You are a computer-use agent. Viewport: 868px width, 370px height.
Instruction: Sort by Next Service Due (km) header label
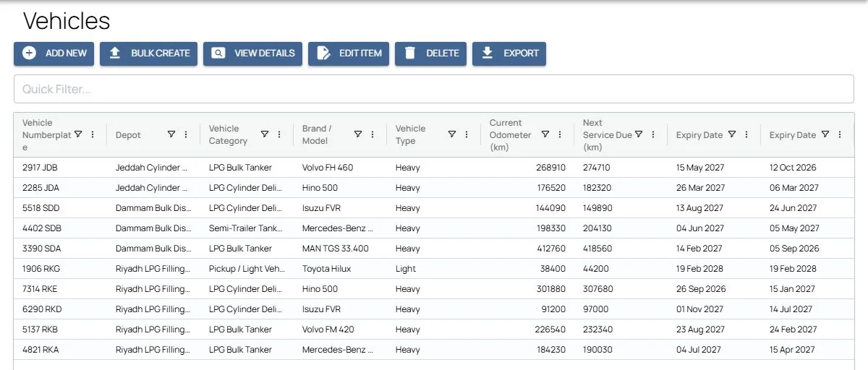[606, 134]
